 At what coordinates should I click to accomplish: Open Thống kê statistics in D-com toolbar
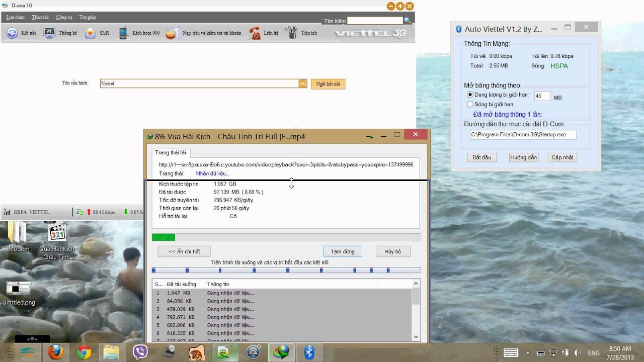[60, 33]
